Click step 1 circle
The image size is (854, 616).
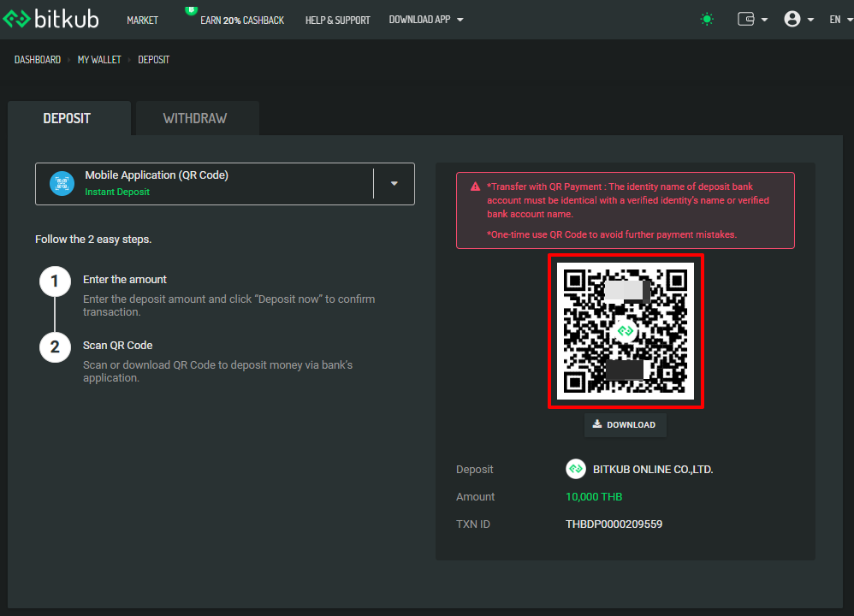(55, 281)
